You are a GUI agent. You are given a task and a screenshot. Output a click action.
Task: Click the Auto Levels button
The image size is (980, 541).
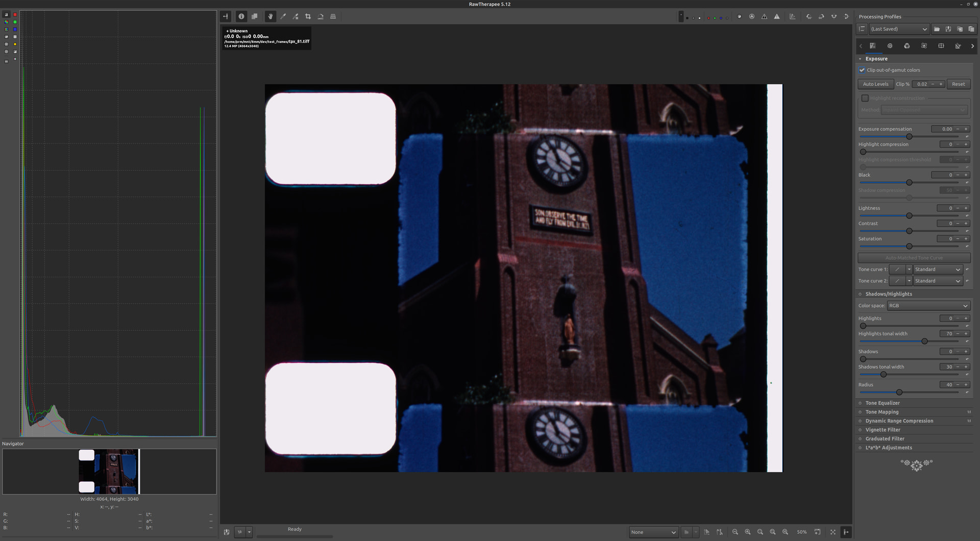[x=875, y=84]
